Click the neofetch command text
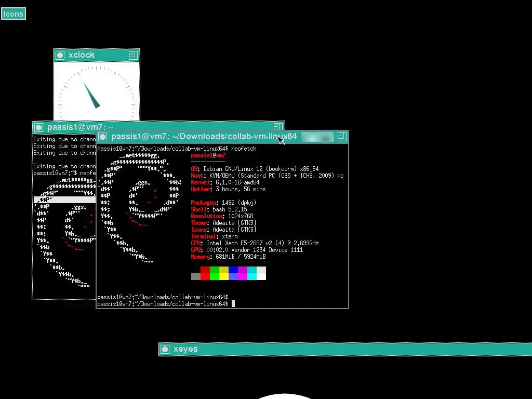The height and width of the screenshot is (399, 532). pos(244,149)
